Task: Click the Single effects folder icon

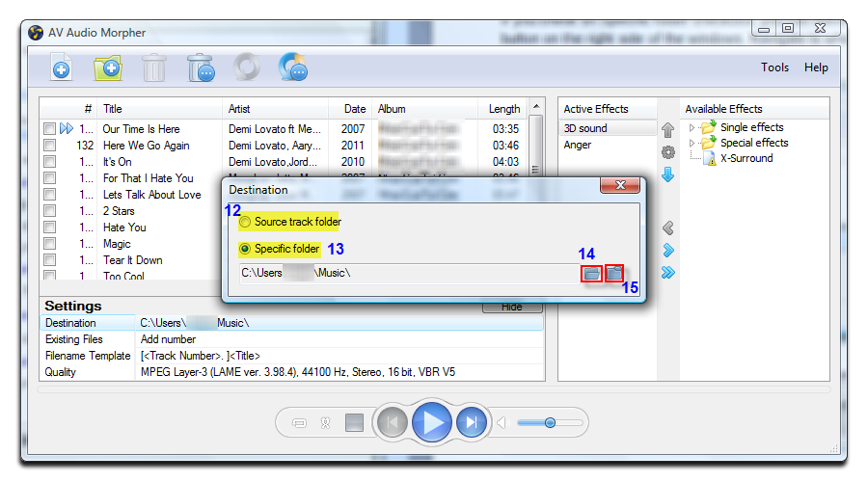Action: 709,127
